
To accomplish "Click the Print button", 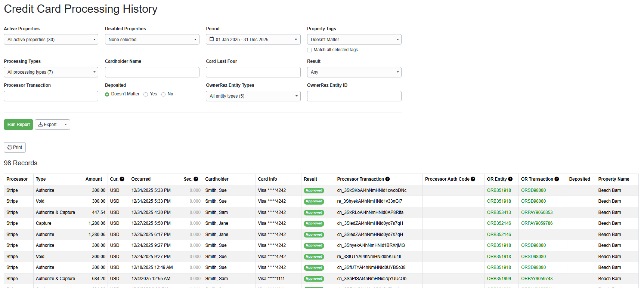I will (x=15, y=147).
